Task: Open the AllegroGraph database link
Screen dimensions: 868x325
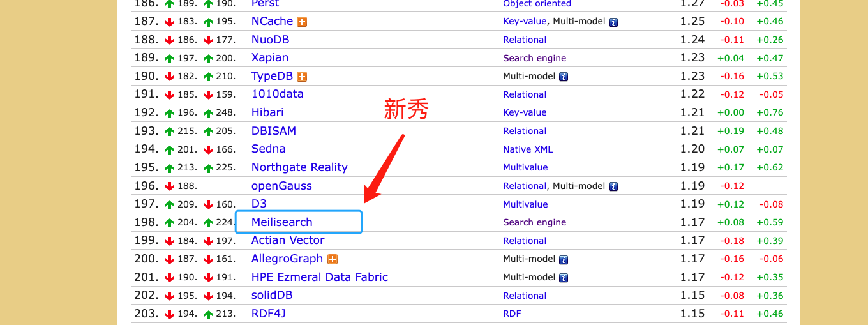Action: click(287, 259)
